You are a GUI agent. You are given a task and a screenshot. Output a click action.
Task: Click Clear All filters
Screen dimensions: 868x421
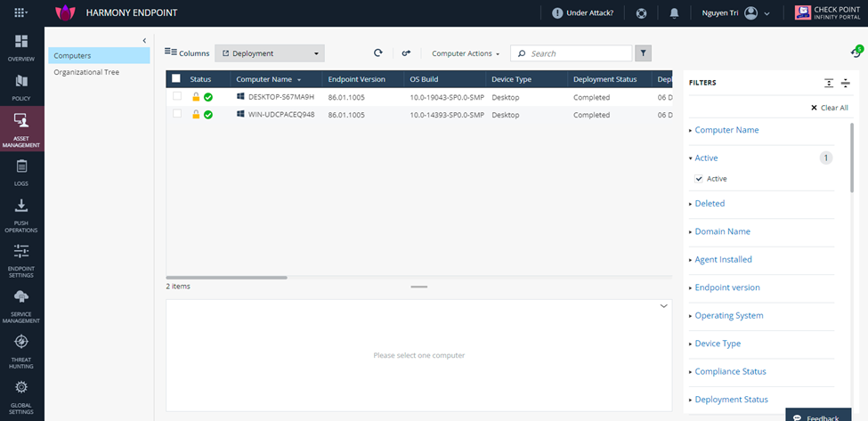[829, 108]
